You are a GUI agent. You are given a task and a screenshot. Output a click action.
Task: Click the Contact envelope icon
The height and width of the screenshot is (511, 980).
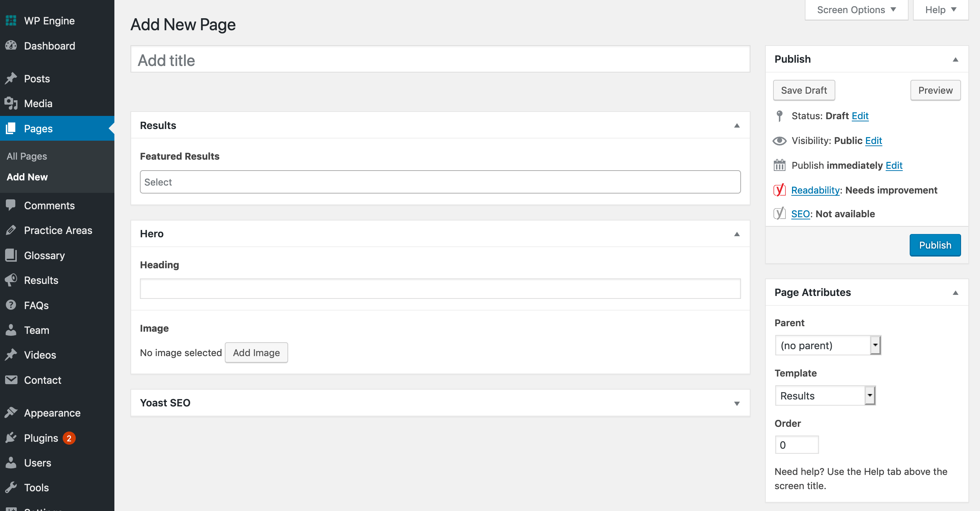pyautogui.click(x=11, y=379)
